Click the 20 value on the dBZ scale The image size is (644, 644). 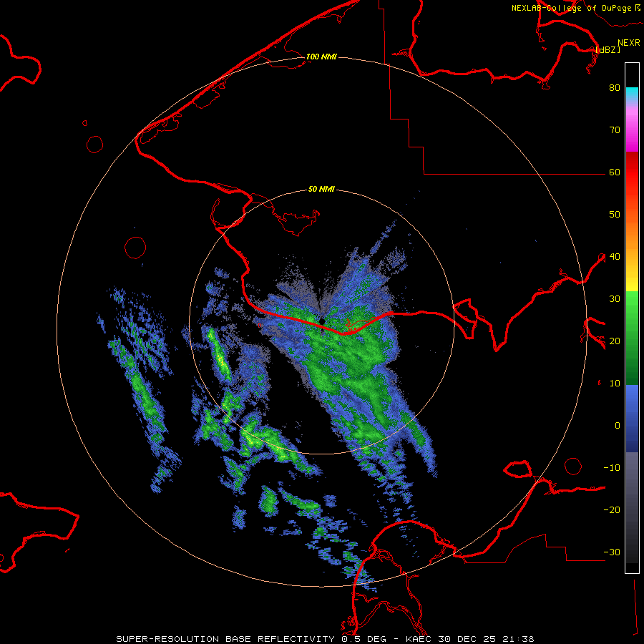[615, 341]
